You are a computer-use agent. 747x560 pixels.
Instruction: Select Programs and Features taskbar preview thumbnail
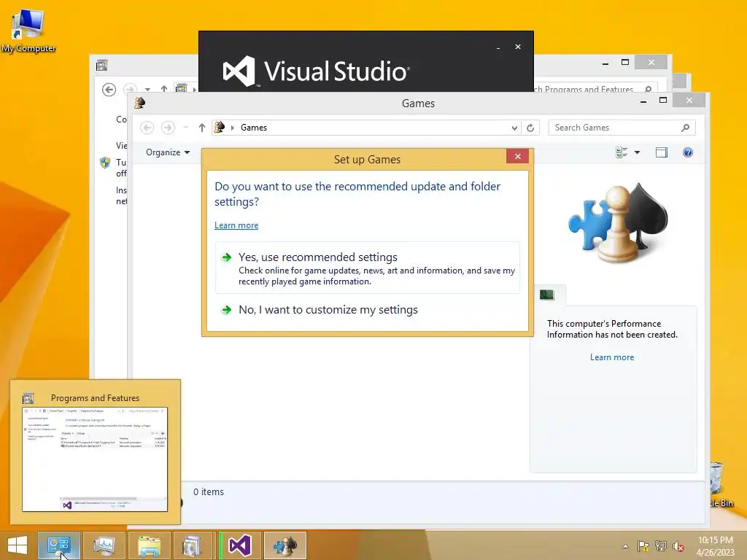click(95, 459)
